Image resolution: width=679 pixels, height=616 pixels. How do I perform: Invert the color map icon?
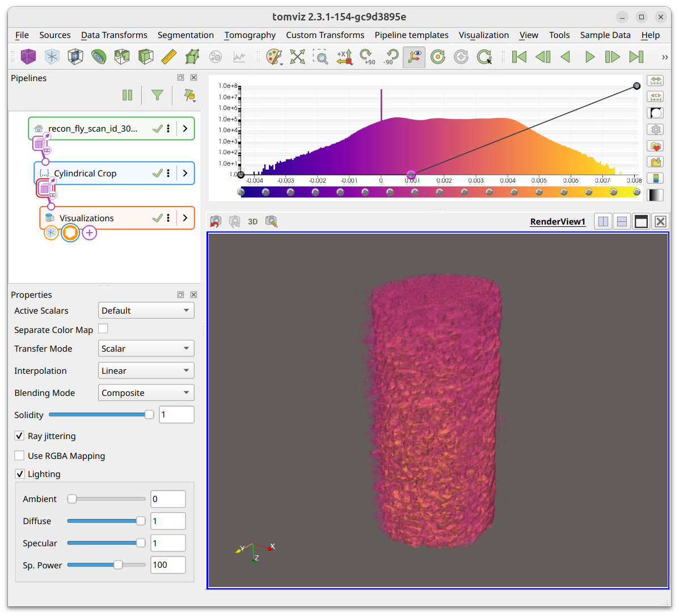point(656,113)
